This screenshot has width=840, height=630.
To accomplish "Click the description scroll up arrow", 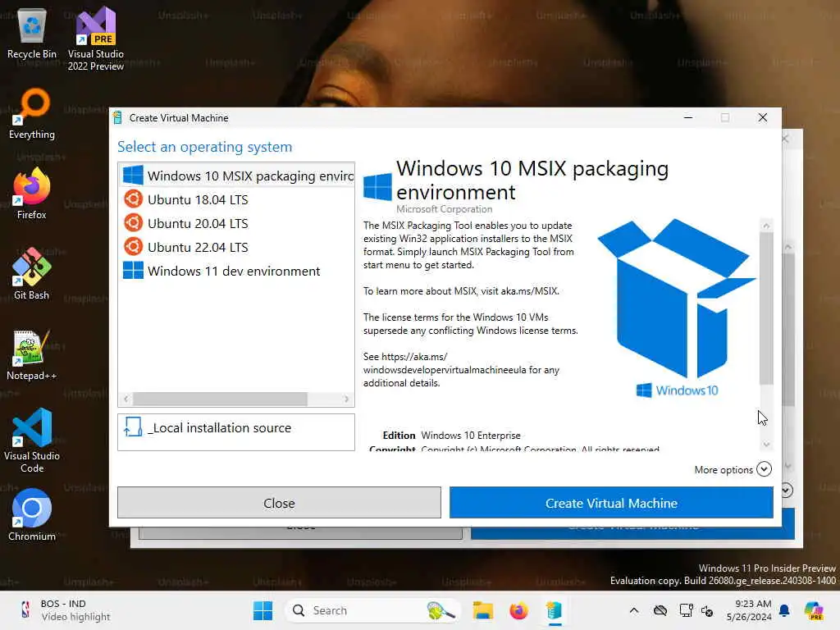I will (766, 226).
